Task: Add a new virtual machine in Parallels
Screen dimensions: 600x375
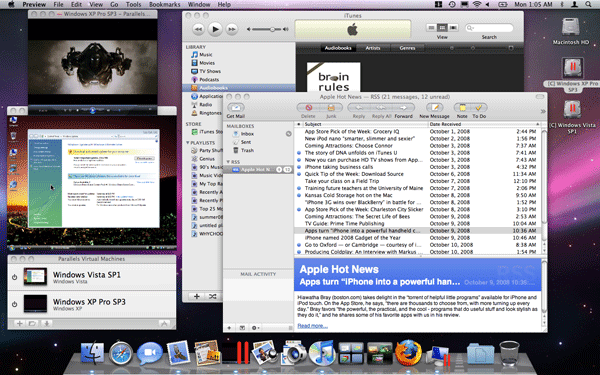Action: point(19,323)
